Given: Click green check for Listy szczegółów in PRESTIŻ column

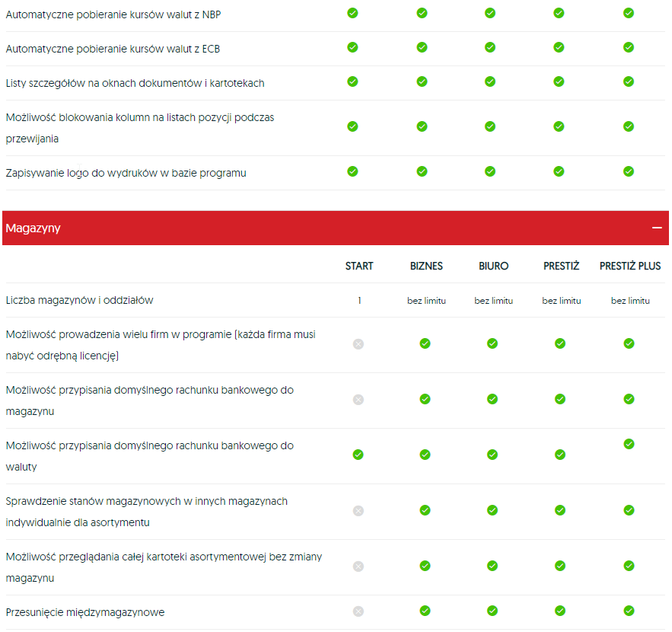Looking at the screenshot, I should pos(559,81).
